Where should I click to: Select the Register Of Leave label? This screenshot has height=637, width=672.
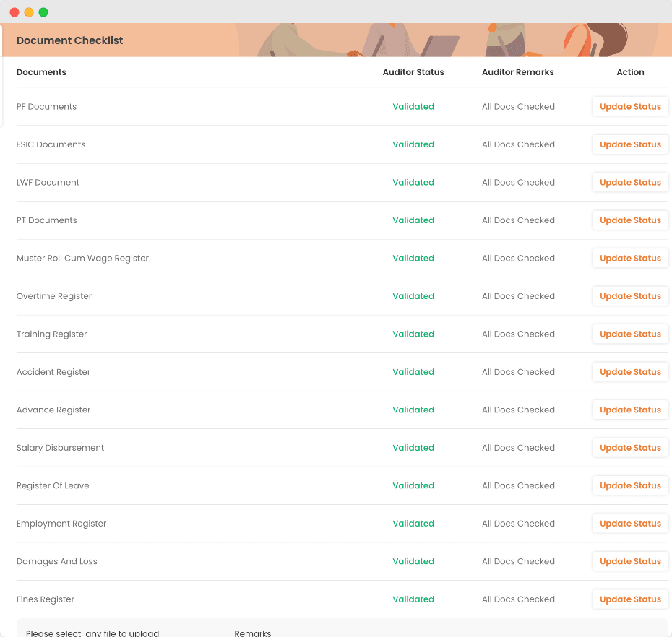click(x=53, y=486)
